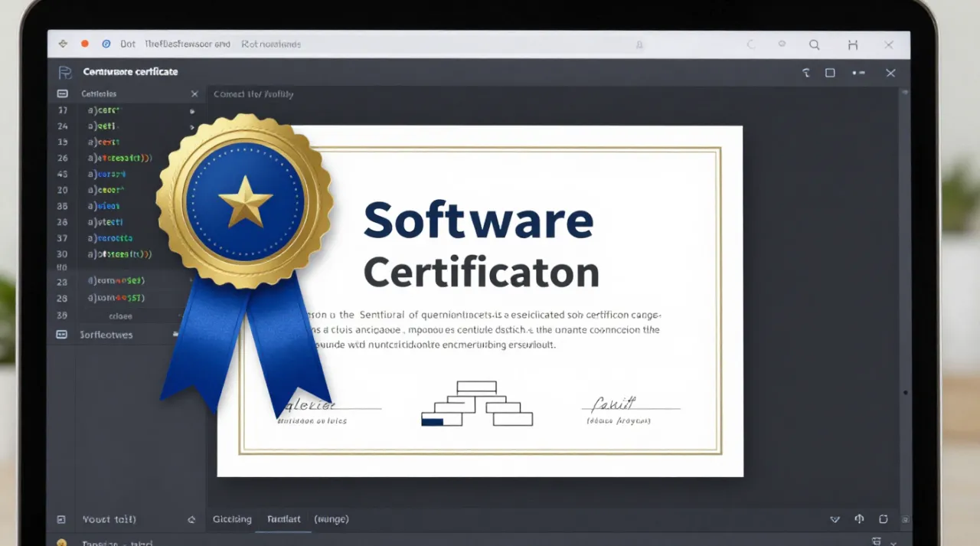The width and height of the screenshot is (980, 546).
Task: Select the "Centurwore certificate" window title
Action: coord(130,71)
